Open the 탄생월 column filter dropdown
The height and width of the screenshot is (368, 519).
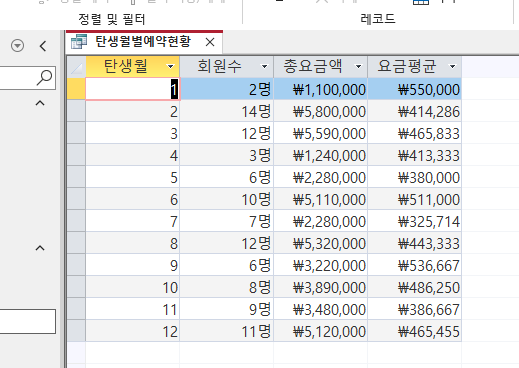tap(170, 67)
